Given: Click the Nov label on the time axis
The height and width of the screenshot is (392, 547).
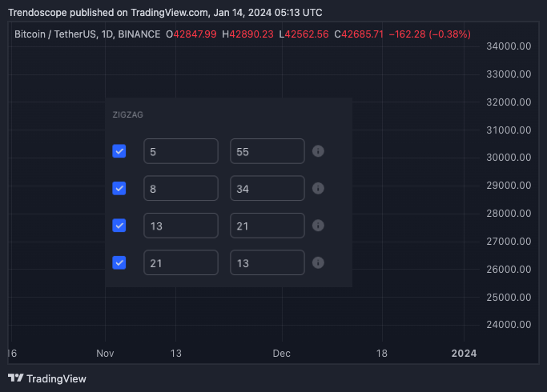Looking at the screenshot, I should point(105,354).
